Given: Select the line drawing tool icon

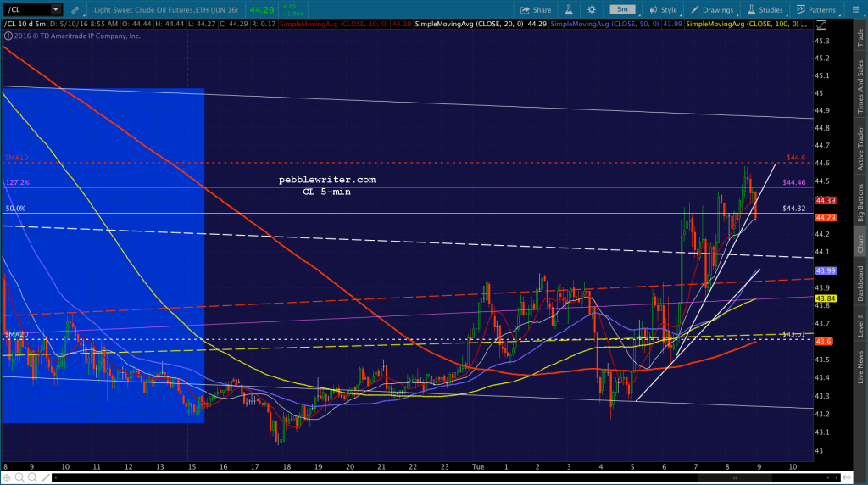Looking at the screenshot, I should pos(46,477).
